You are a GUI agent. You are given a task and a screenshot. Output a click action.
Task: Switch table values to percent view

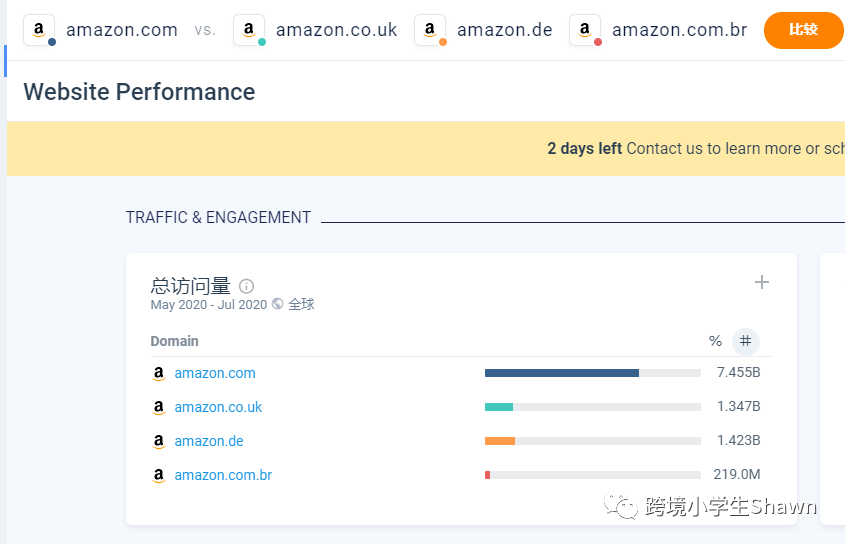coord(715,341)
